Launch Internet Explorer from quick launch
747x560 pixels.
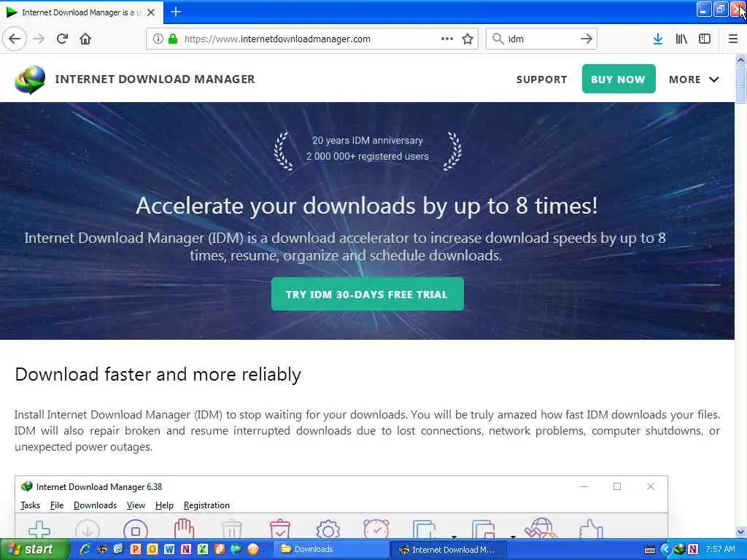(85, 549)
